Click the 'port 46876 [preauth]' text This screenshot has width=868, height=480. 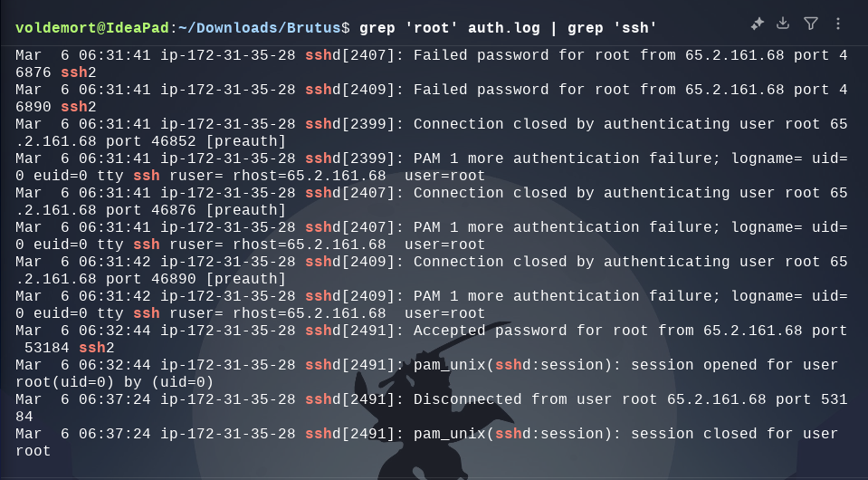click(x=196, y=210)
